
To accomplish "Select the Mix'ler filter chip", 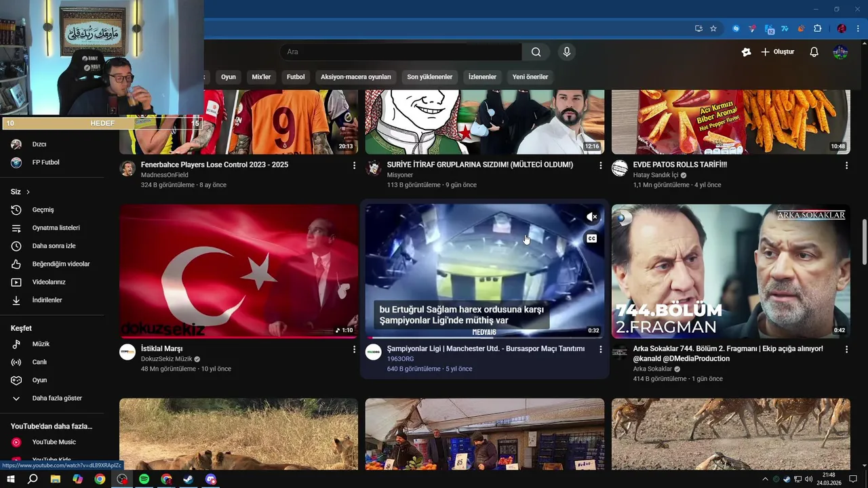I will point(261,77).
